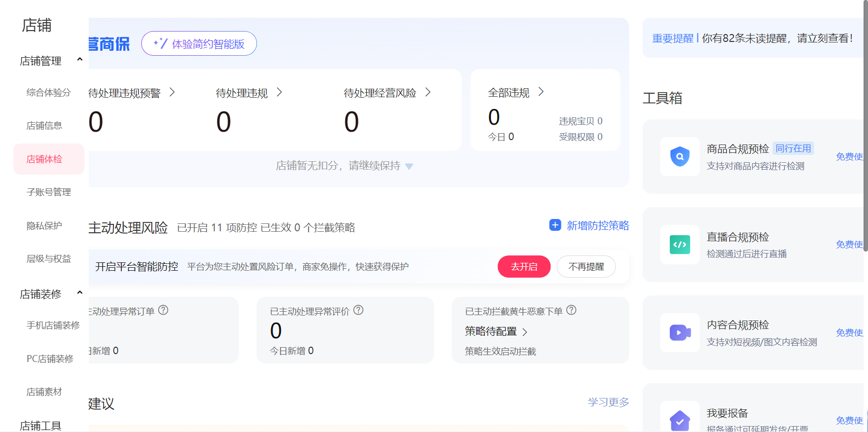This screenshot has width=868, height=432.
Task: Collapse the 店铺装修 sidebar section
Action: click(x=79, y=293)
